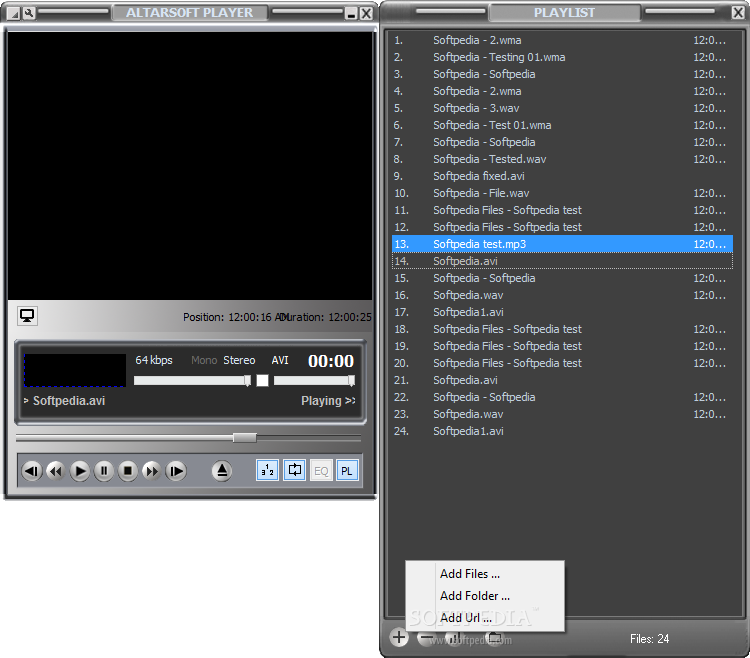This screenshot has width=750, height=658.
Task: Select playlist item 9 Softpedia fixed.avi
Action: click(x=562, y=176)
